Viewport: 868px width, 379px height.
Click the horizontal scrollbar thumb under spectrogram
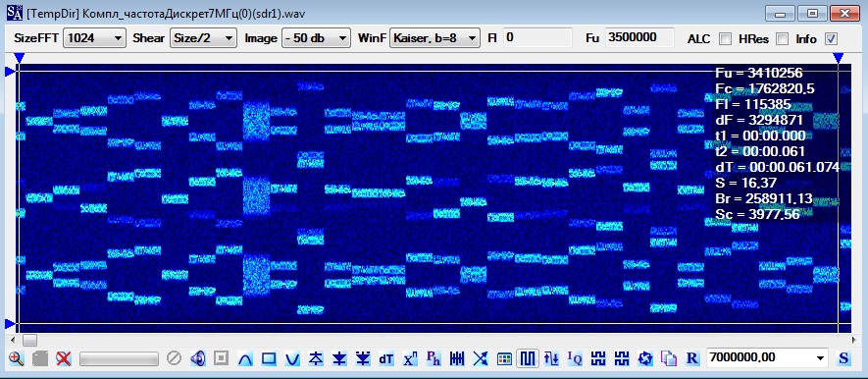pyautogui.click(x=29, y=339)
